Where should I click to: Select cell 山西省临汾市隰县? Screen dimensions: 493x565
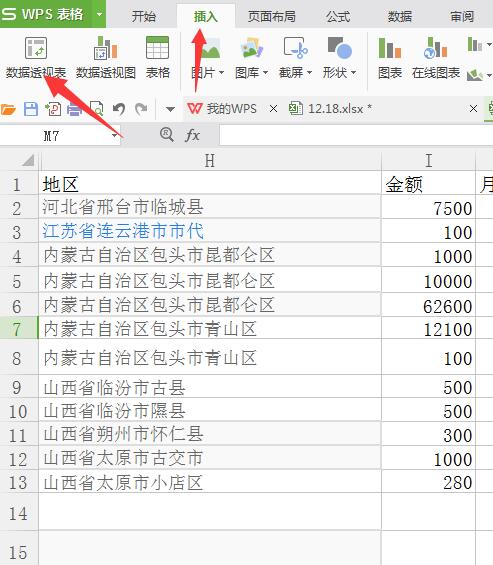[210, 410]
